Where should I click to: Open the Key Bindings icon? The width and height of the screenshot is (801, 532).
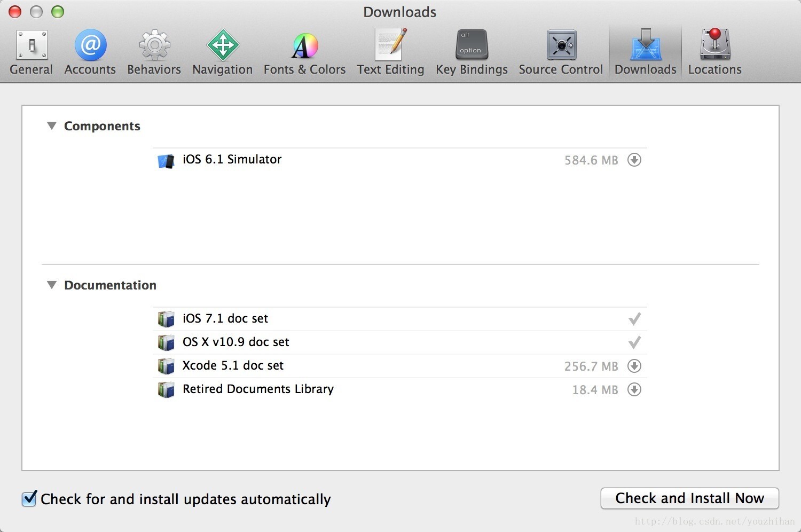pos(472,45)
